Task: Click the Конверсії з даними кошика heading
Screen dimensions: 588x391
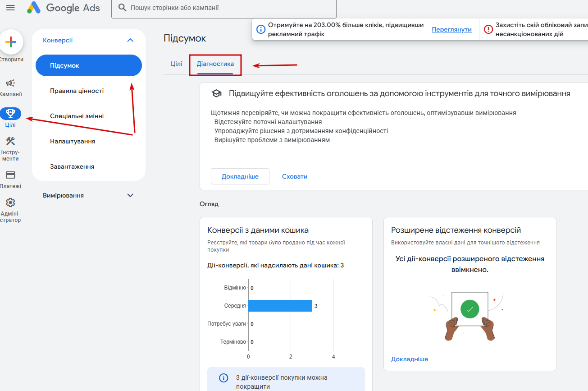Action: coord(258,230)
